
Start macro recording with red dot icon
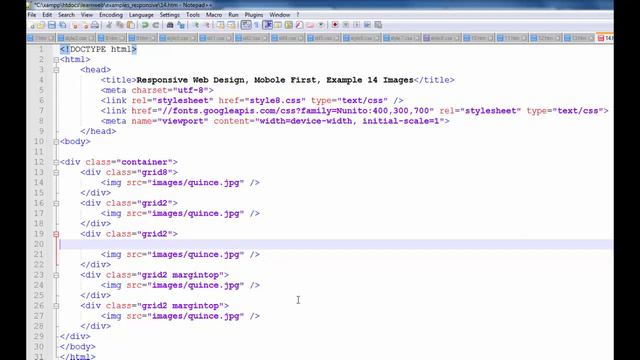[335, 25]
